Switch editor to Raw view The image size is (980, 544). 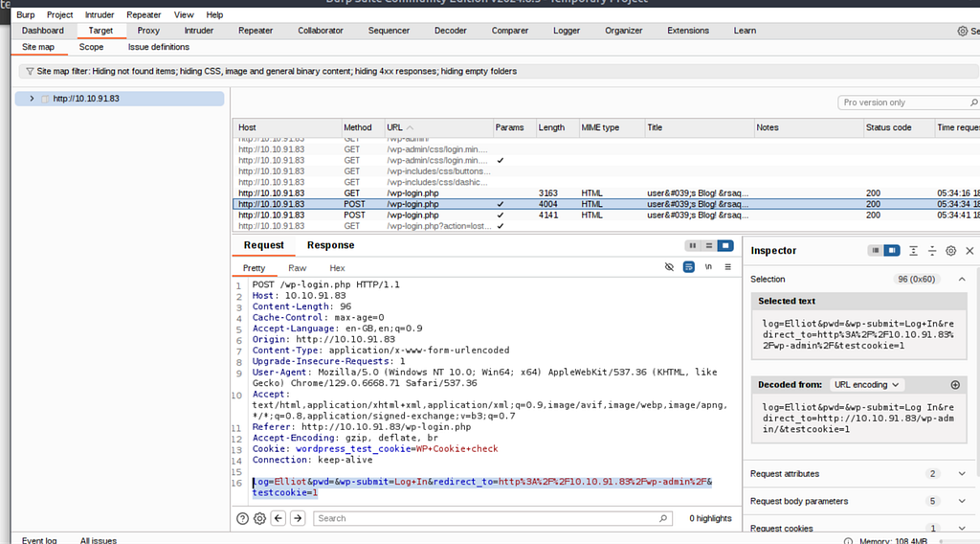click(x=297, y=268)
